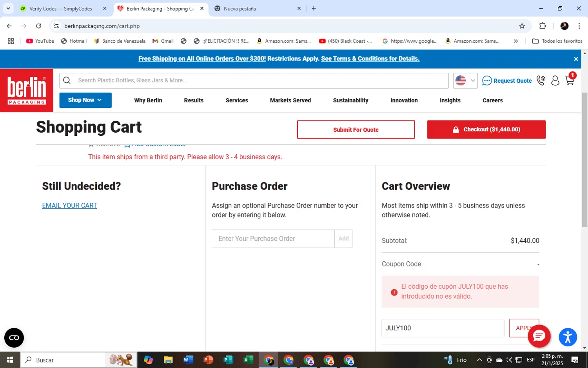Open the Chrome three-dot menu

tap(579, 26)
